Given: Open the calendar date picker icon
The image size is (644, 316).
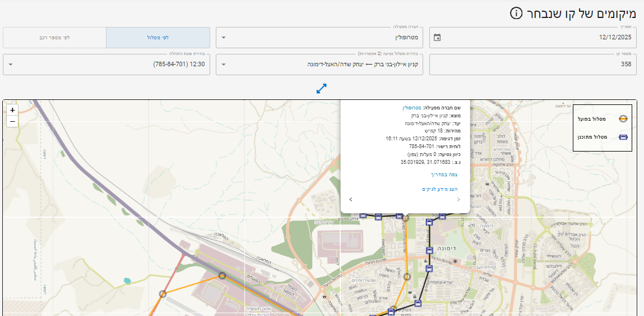Looking at the screenshot, I should 437,38.
